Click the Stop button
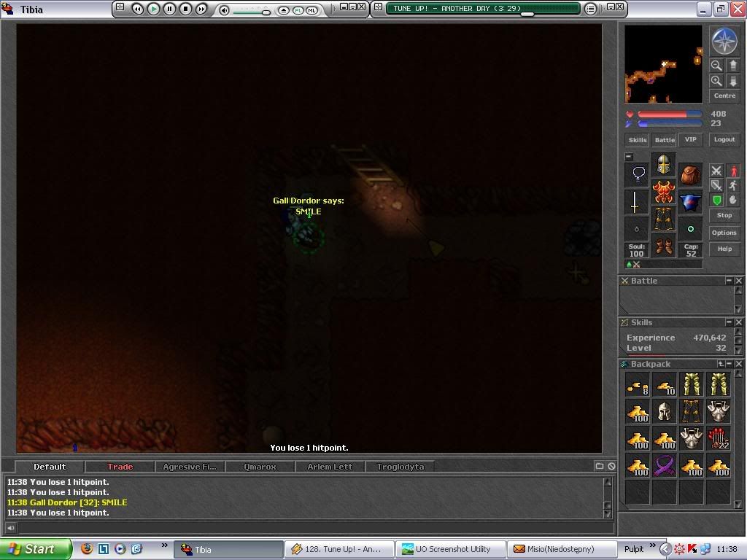 coord(724,215)
